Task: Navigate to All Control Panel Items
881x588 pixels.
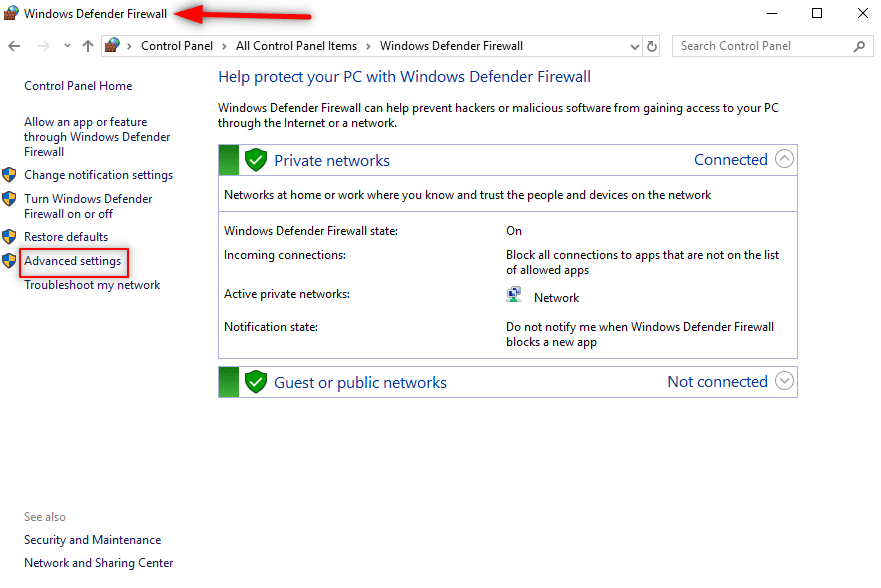Action: pos(296,45)
